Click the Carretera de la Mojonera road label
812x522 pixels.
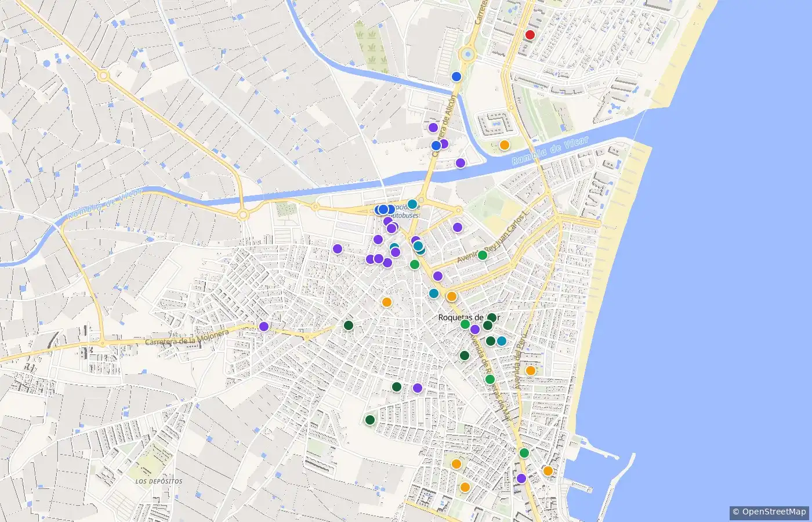click(187, 338)
